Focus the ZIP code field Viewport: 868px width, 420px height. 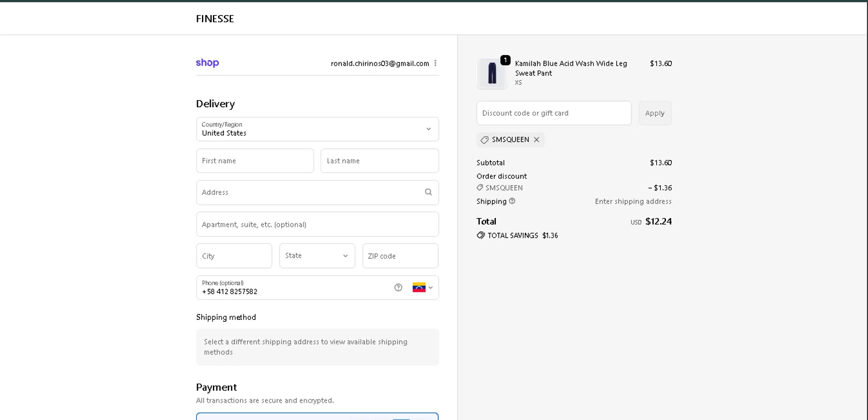point(400,256)
